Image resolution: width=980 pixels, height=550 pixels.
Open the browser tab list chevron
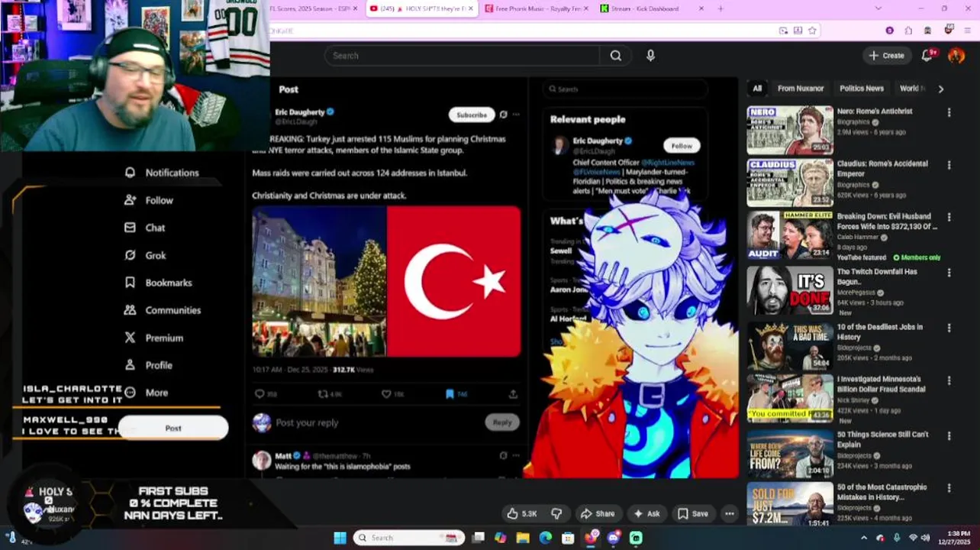(x=878, y=8)
